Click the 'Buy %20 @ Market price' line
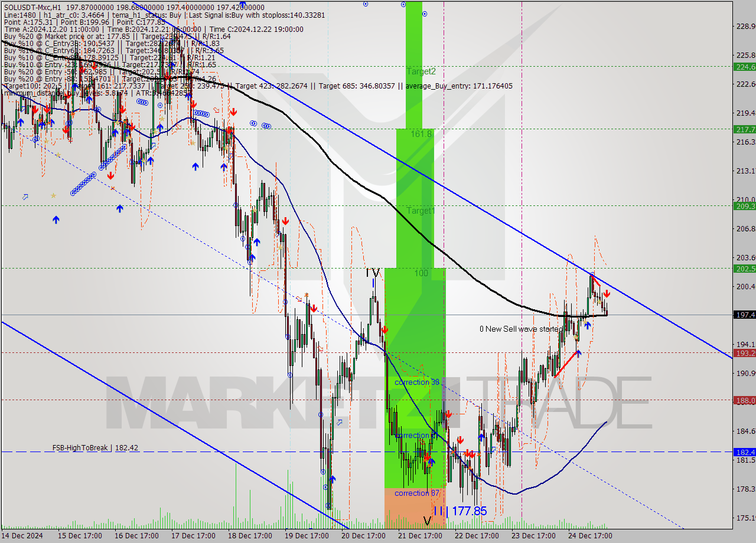The width and height of the screenshot is (756, 543). pos(117,36)
